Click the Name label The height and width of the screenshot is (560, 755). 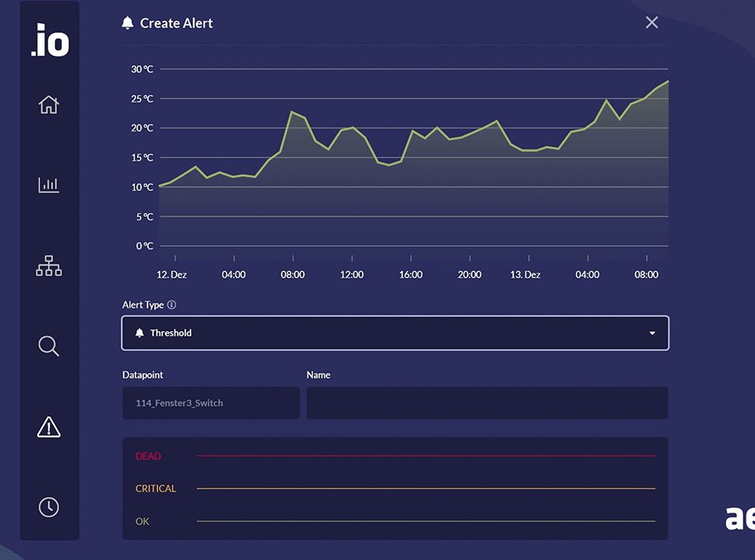318,375
